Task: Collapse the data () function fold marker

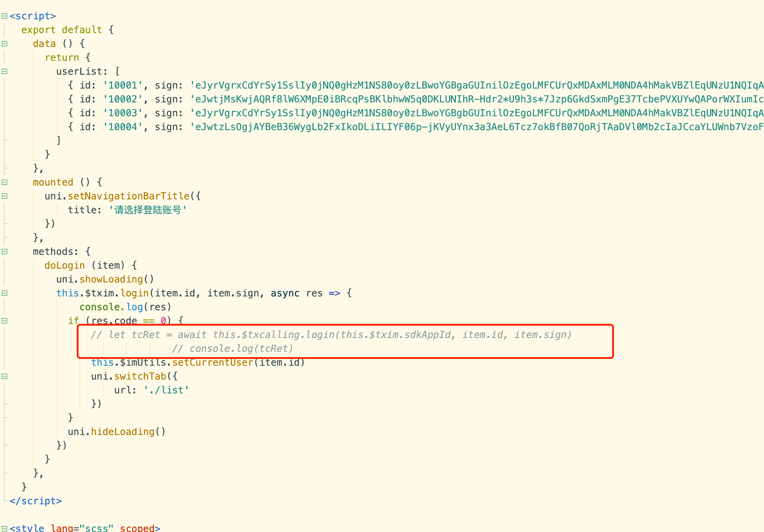Action: 4,44
